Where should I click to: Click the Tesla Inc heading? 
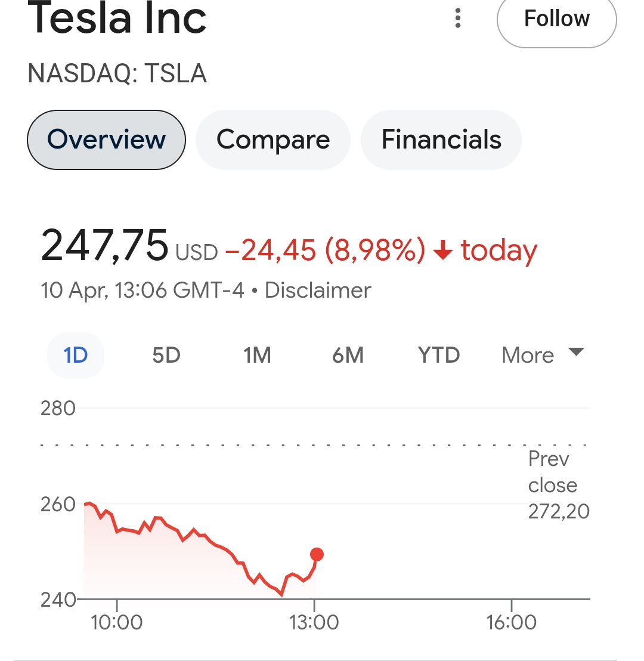click(x=117, y=18)
